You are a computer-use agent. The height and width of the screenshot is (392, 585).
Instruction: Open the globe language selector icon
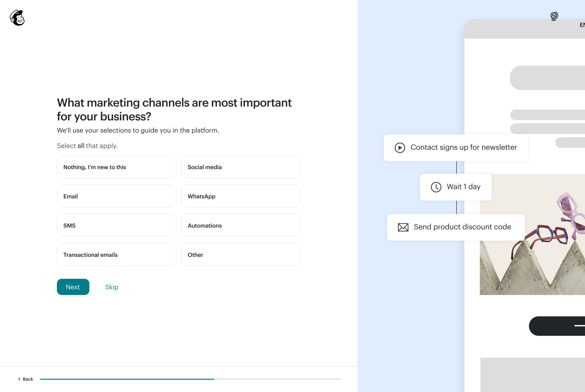(x=554, y=16)
